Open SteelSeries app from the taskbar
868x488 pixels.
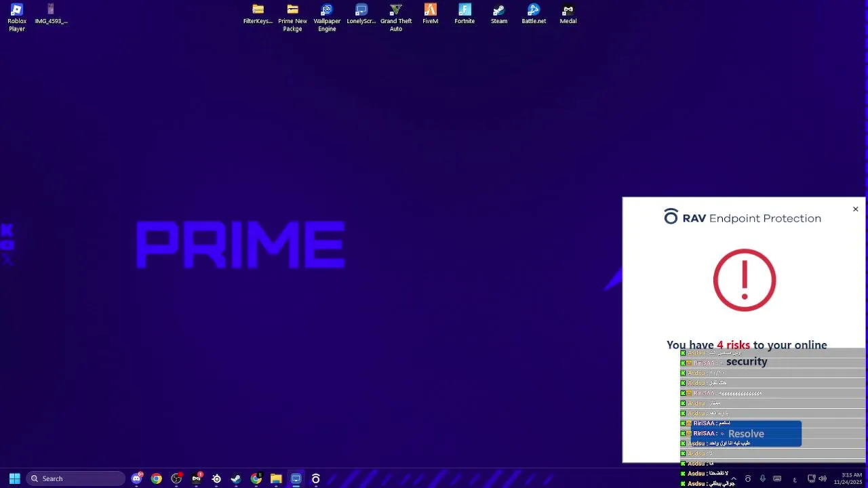[216, 479]
